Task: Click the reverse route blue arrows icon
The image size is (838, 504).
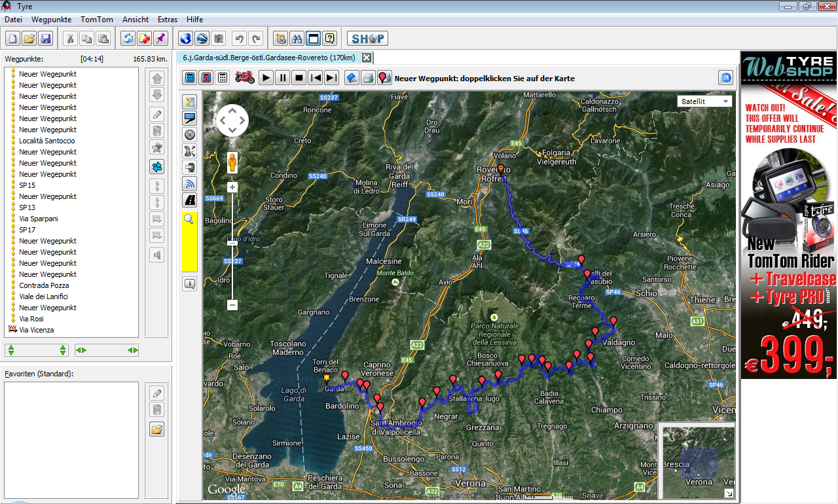Action: point(156,167)
